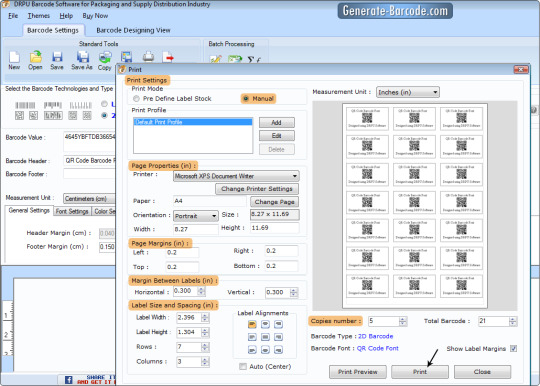Toggle Auto (Center) checkbox
540x386 pixels.
coord(243,366)
